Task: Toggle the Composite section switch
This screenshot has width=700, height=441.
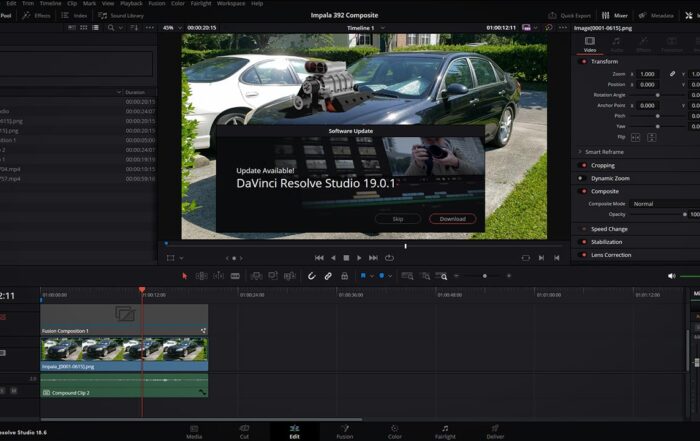Action: click(583, 191)
